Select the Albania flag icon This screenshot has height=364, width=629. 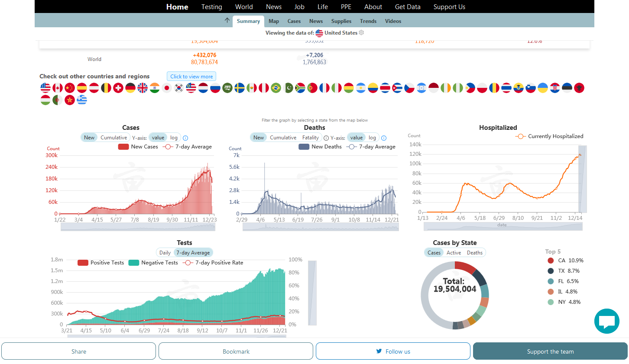(579, 88)
